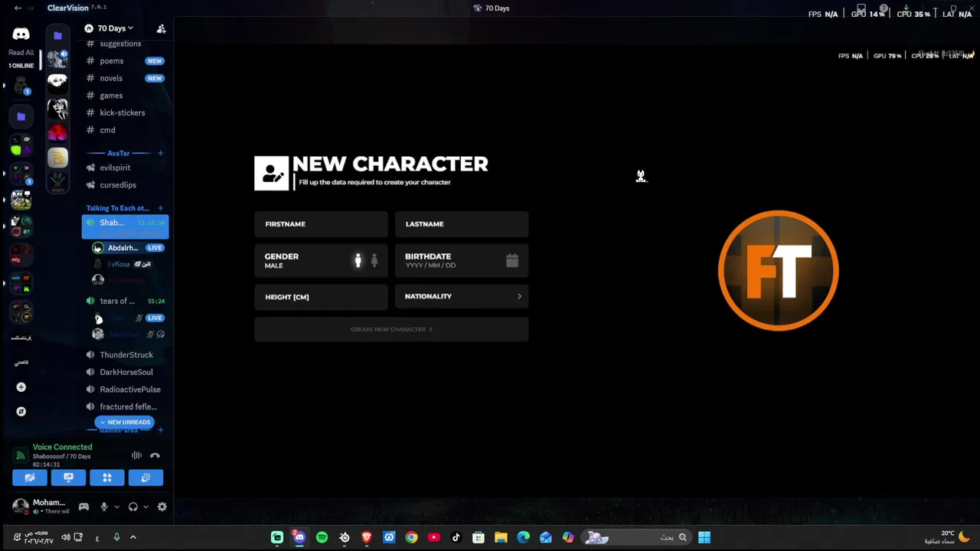Expand the NATIONALITY selector
The width and height of the screenshot is (980, 551).
tap(462, 296)
